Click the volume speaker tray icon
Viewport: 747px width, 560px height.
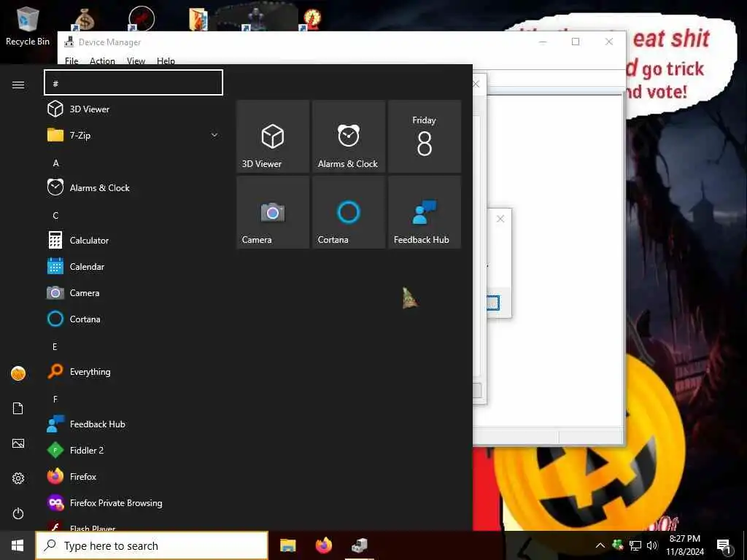(x=652, y=545)
